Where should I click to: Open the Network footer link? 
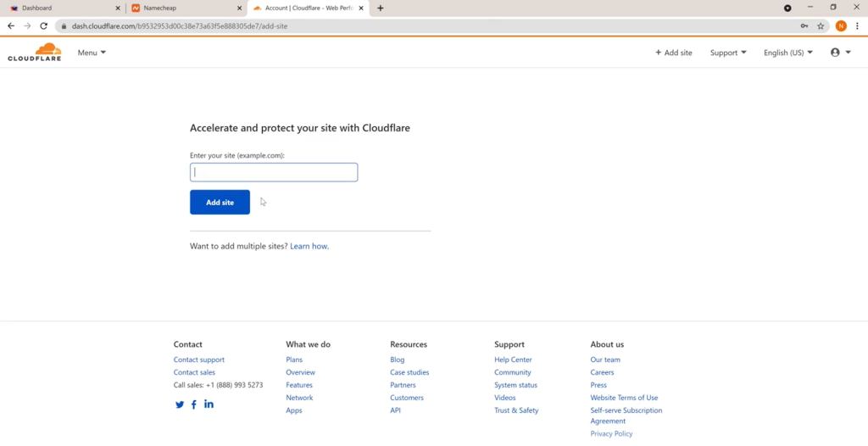[299, 398]
